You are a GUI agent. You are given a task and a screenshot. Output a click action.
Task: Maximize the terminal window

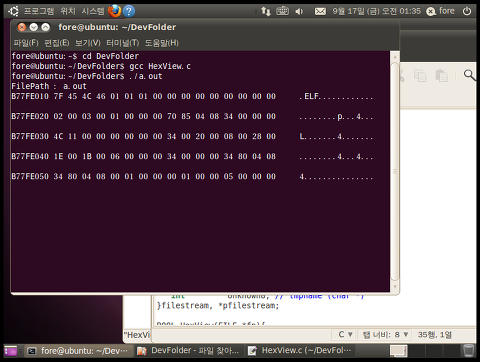pyautogui.click(x=45, y=27)
